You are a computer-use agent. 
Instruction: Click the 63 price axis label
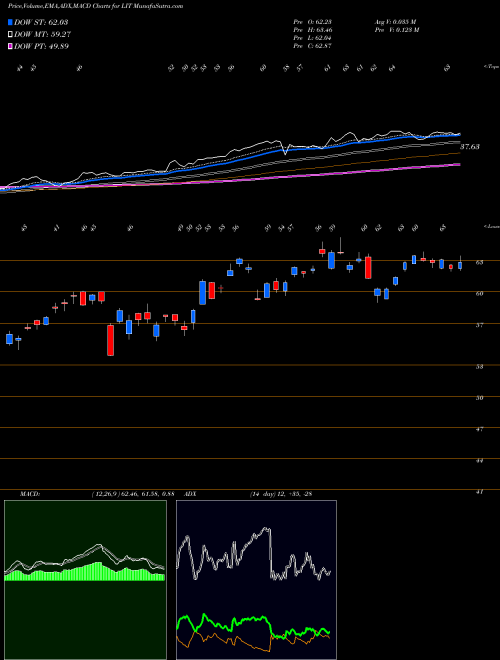click(x=479, y=262)
